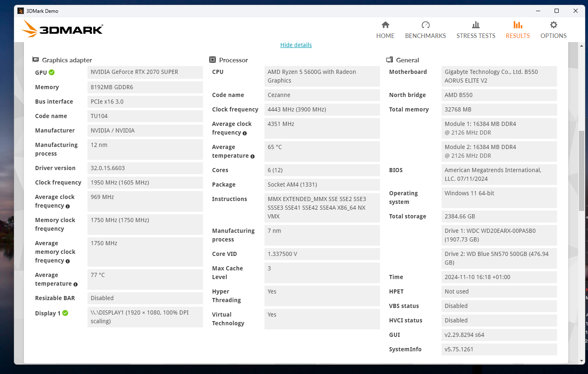Click the American Megatrends BIOS value
This screenshot has height=374, width=588.
tap(499, 175)
